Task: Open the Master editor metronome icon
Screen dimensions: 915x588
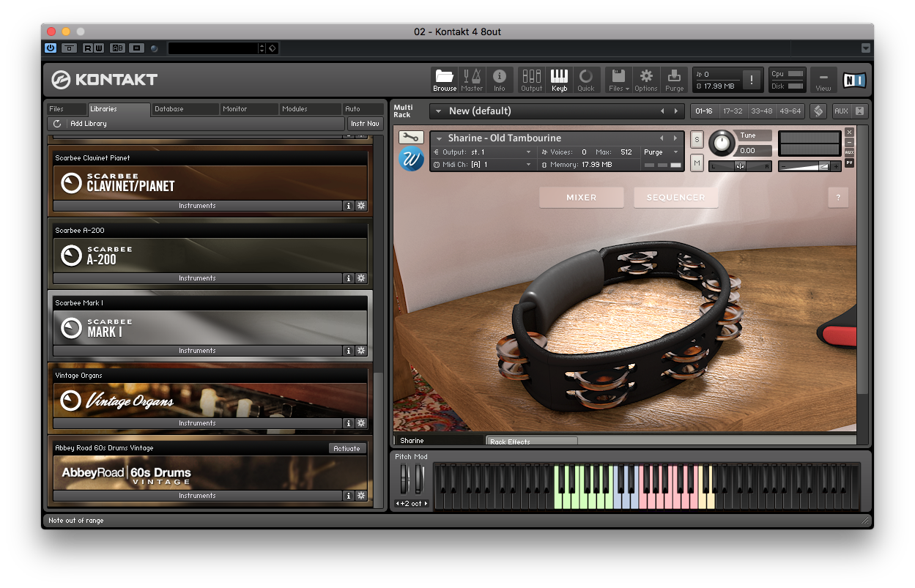Action: tap(472, 80)
